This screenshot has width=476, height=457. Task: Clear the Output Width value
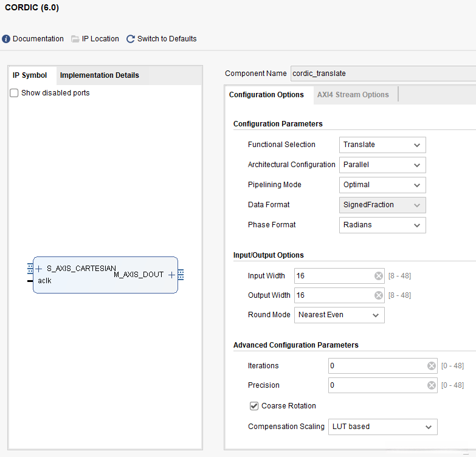(x=379, y=295)
